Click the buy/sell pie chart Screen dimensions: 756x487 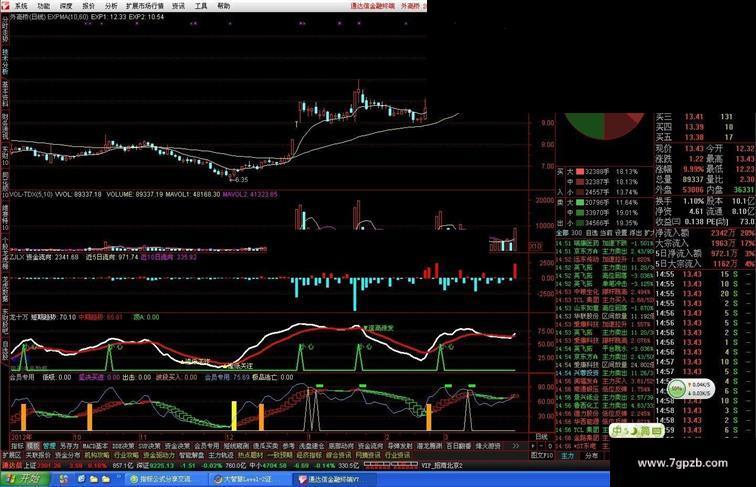tap(605, 125)
